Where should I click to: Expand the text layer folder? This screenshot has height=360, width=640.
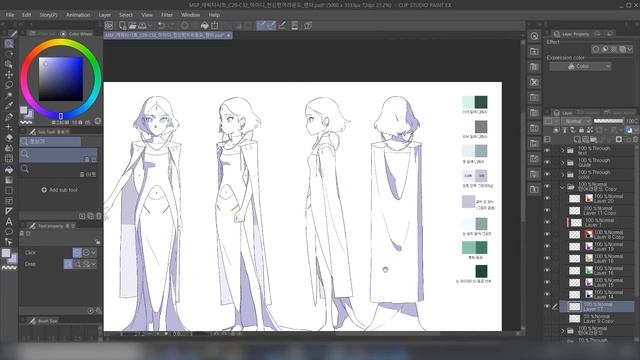point(562,151)
